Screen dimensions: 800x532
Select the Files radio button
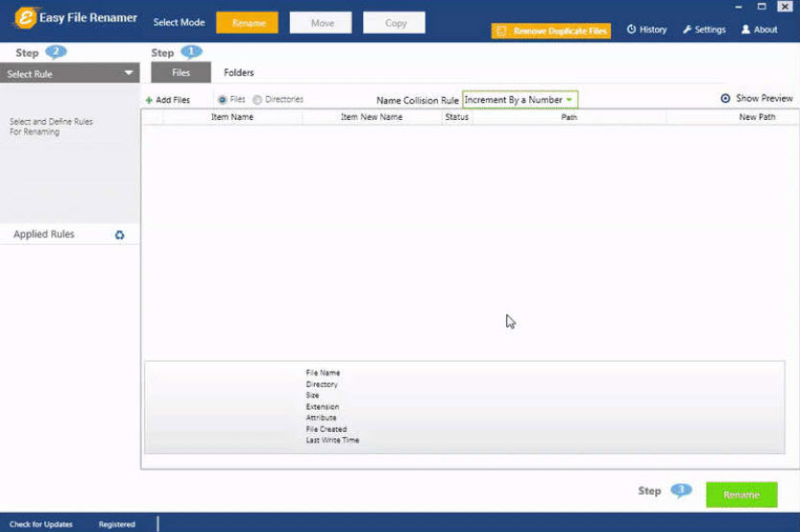click(222, 100)
